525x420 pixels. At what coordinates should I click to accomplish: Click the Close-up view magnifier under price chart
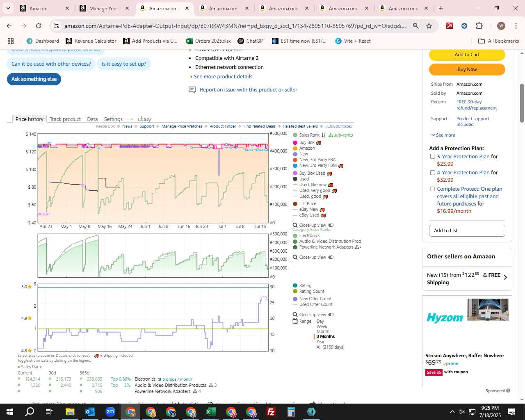[295, 225]
